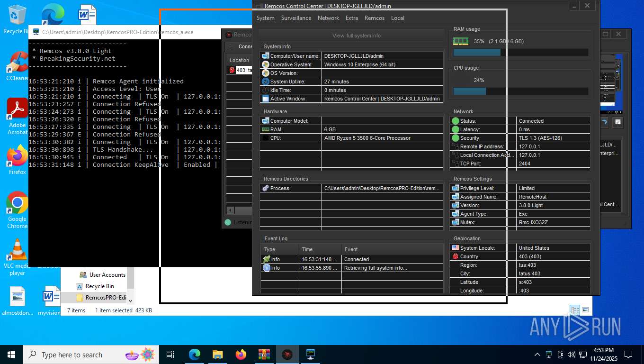Open the Remcos menu item

tap(375, 18)
